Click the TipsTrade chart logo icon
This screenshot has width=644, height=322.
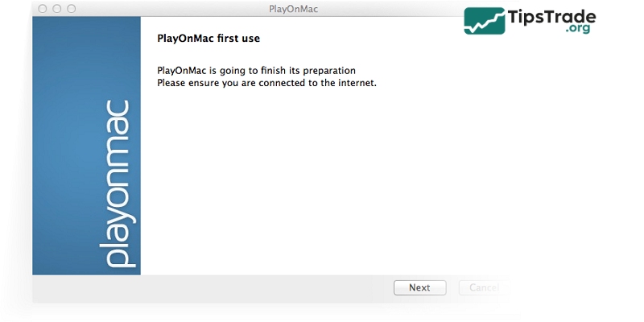click(x=484, y=22)
